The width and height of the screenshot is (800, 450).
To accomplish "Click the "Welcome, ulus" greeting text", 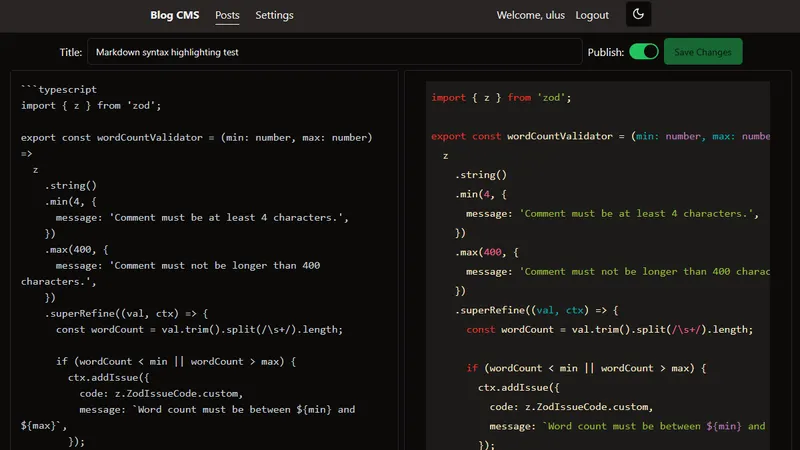I will tap(531, 15).
